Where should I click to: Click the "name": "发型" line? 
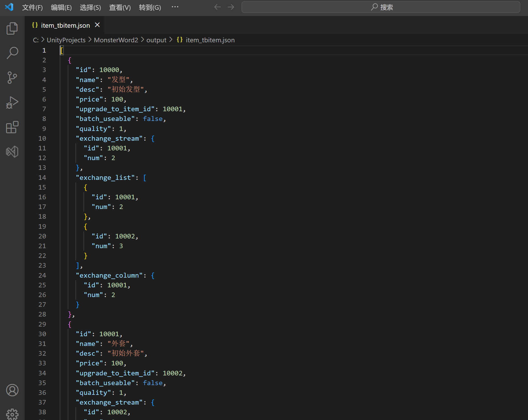tap(104, 80)
